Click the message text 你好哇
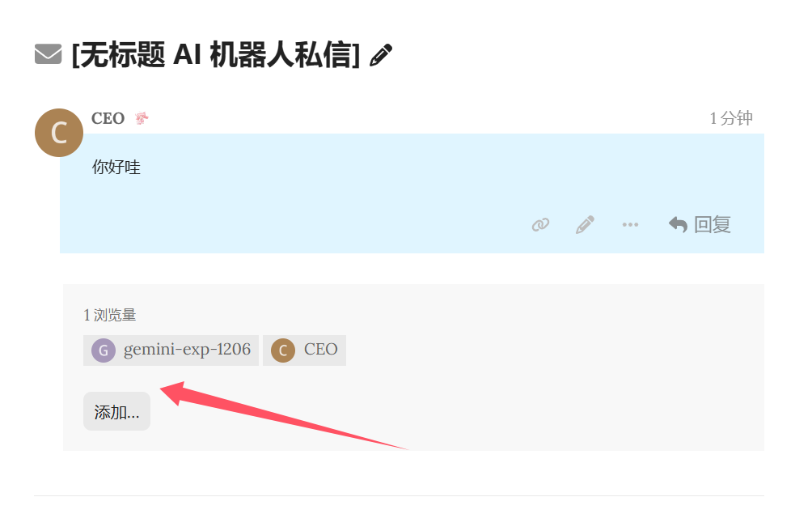The height and width of the screenshot is (514, 812). 116,168
